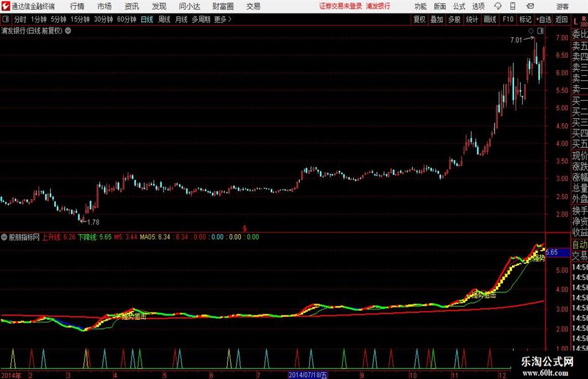Click the red 浦发银行 link in header
The height and width of the screenshot is (379, 588).
point(378,6)
